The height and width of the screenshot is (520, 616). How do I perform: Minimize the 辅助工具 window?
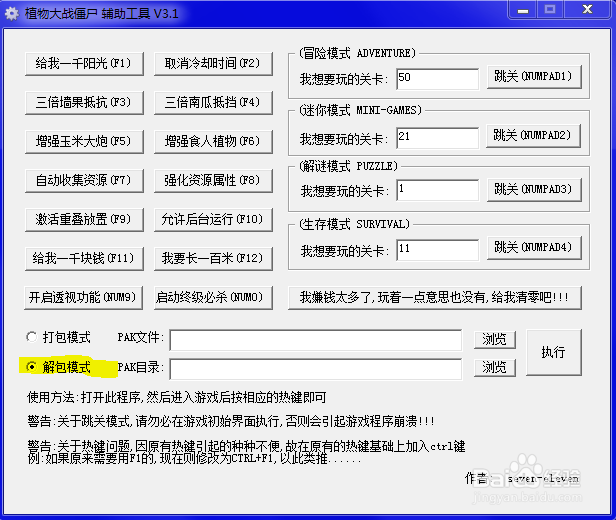pos(522,10)
